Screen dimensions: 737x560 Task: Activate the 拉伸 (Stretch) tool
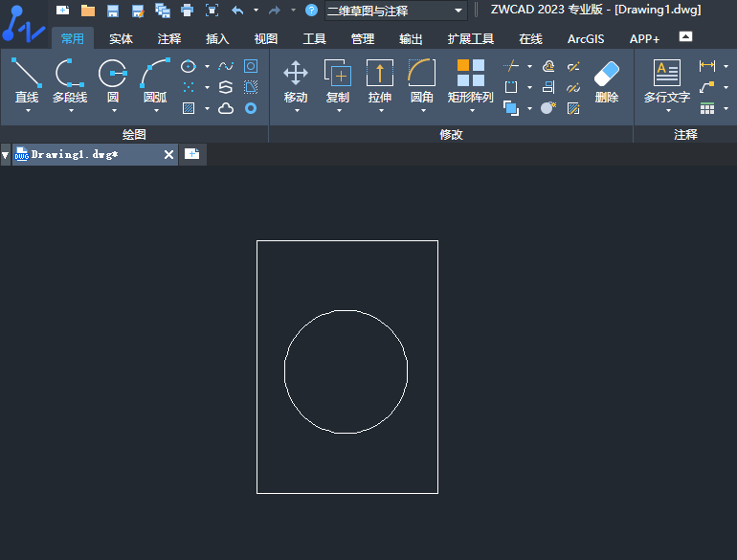pos(380,80)
